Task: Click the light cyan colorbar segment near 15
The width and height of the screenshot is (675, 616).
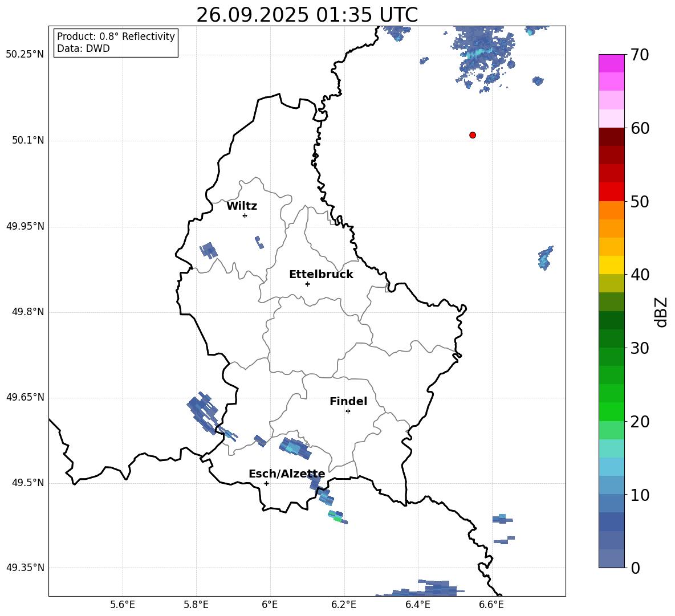Action: point(611,448)
